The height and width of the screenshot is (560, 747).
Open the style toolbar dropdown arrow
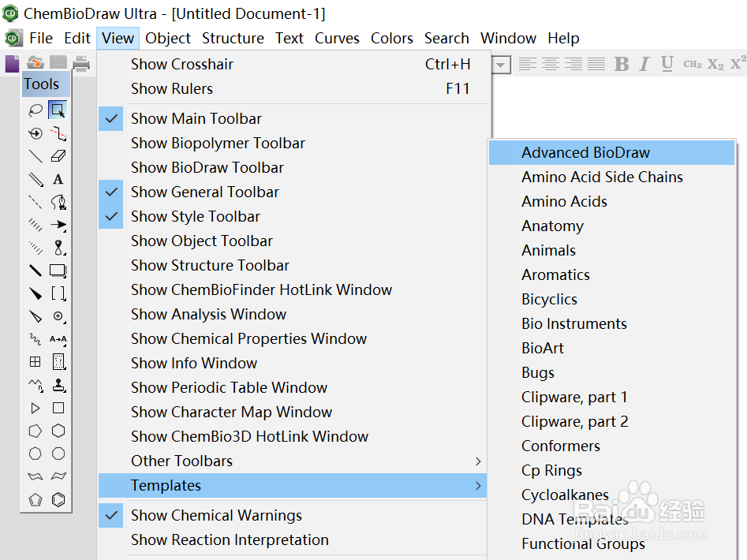point(501,65)
